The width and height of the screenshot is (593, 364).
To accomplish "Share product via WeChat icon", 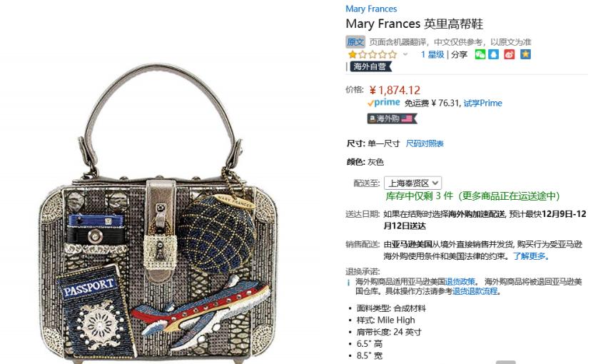I will [480, 54].
